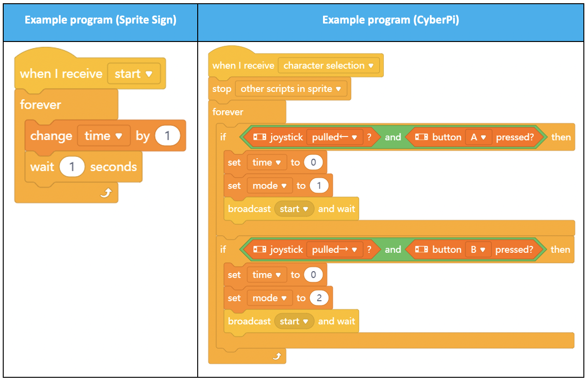Open the 'pulled→' joystick direction dropdown
The image size is (588, 381).
[335, 250]
